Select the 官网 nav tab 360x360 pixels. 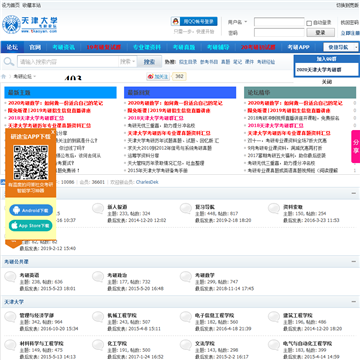pyautogui.click(x=35, y=47)
